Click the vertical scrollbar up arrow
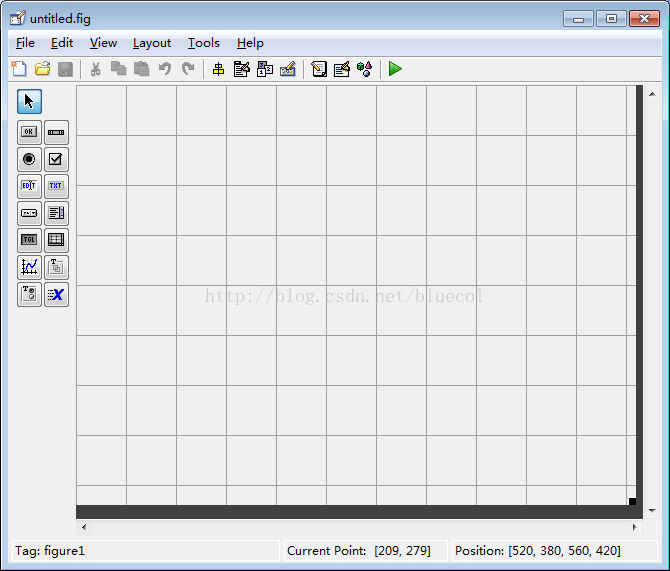The image size is (670, 571). tap(652, 94)
